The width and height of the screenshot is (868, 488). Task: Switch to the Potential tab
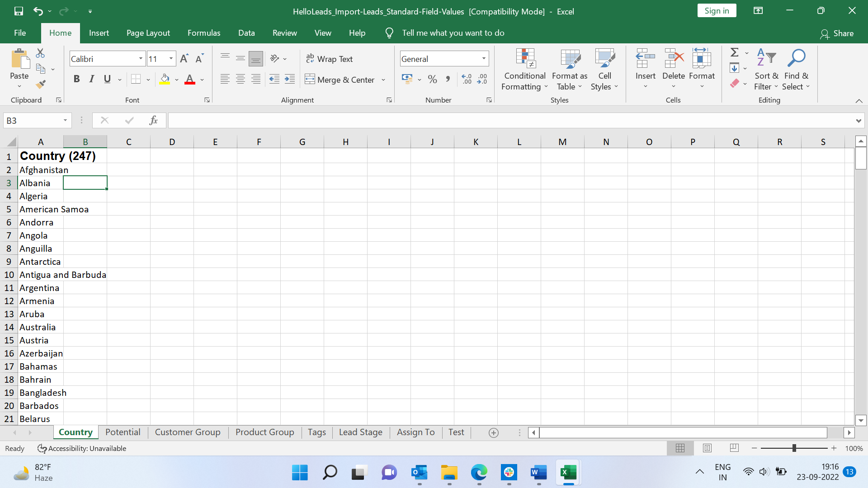click(123, 432)
